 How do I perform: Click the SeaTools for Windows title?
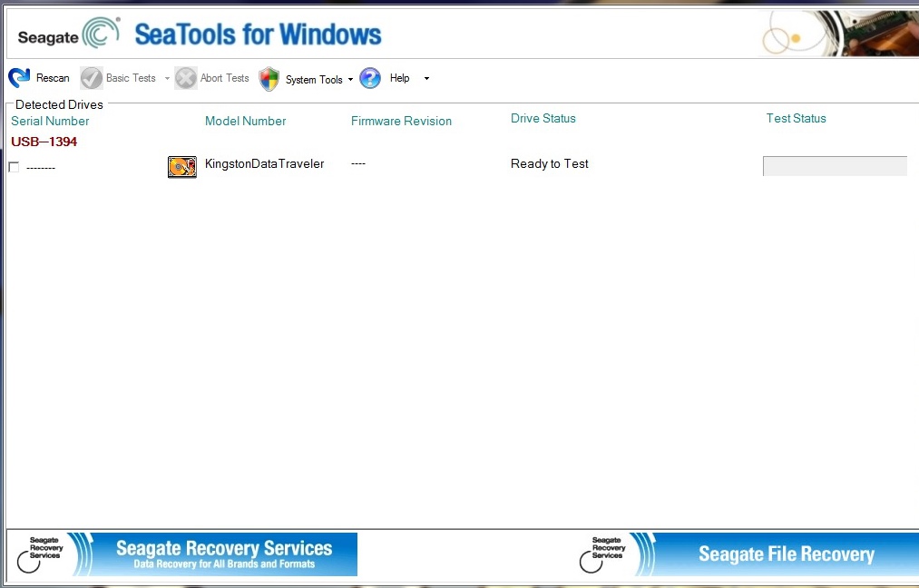coord(258,34)
